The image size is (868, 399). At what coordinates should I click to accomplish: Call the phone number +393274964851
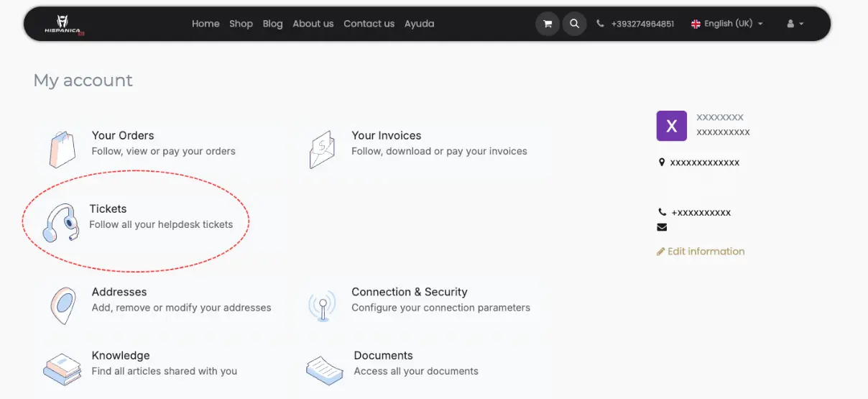[x=642, y=24]
